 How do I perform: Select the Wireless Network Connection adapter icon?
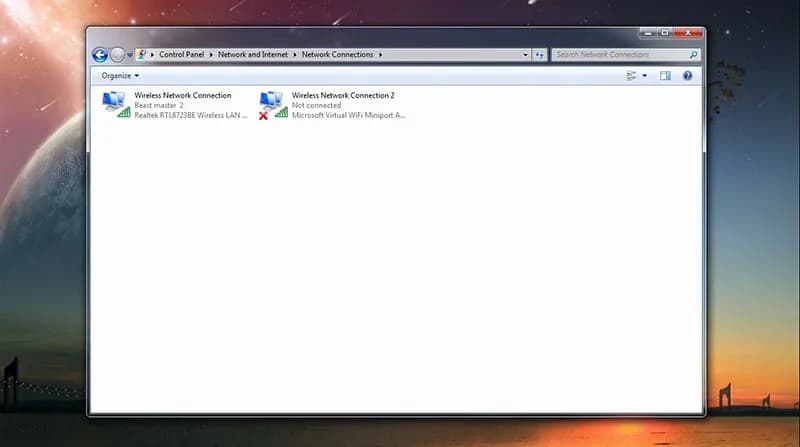116,105
